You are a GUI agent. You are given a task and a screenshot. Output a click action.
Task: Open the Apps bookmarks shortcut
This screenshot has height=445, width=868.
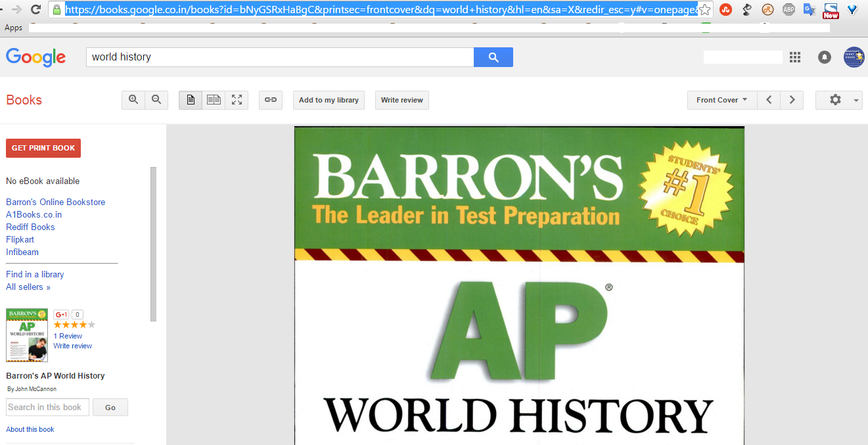13,28
